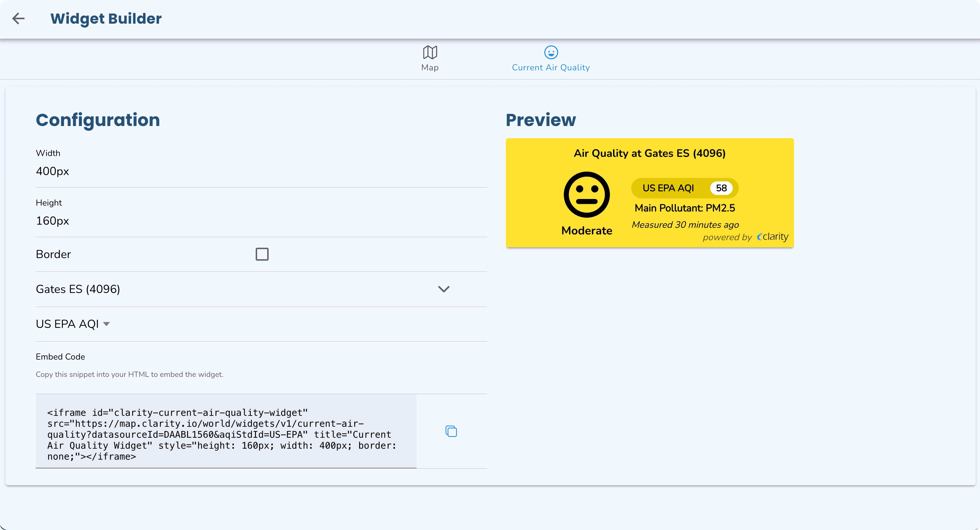Image resolution: width=980 pixels, height=530 pixels.
Task: Click 'Measured 30 minutes ago' text
Action: coord(685,225)
